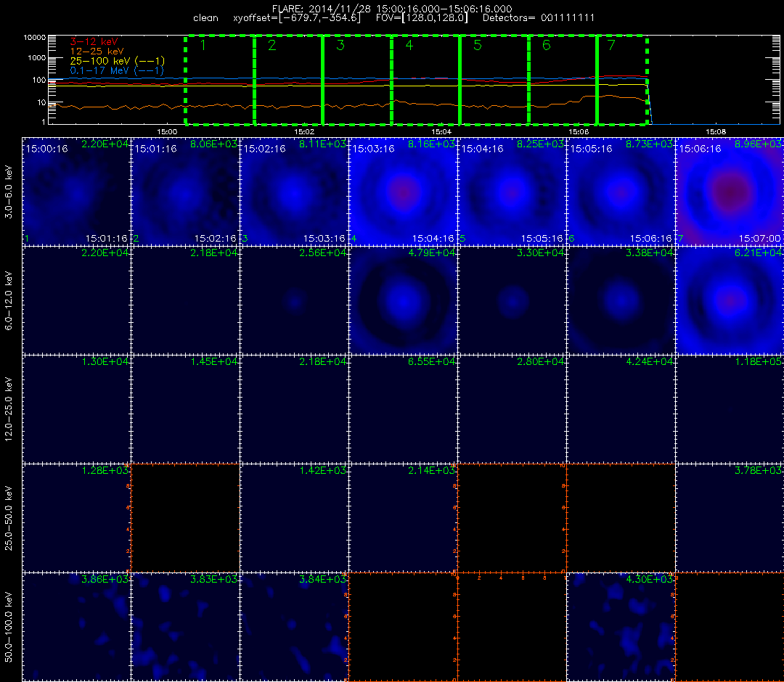This screenshot has height=682, width=784.
Task: Click the peak value 3.78E+03
Action: pyautogui.click(x=758, y=471)
